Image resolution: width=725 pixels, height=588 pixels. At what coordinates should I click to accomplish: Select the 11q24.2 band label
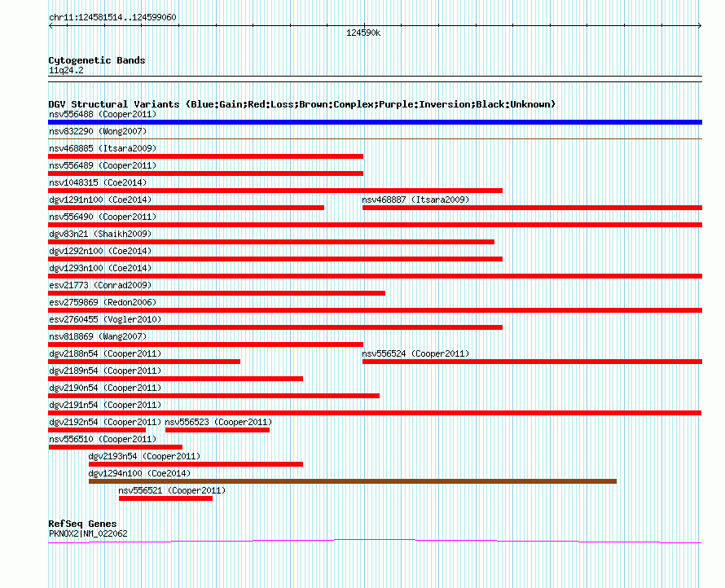[x=66, y=71]
